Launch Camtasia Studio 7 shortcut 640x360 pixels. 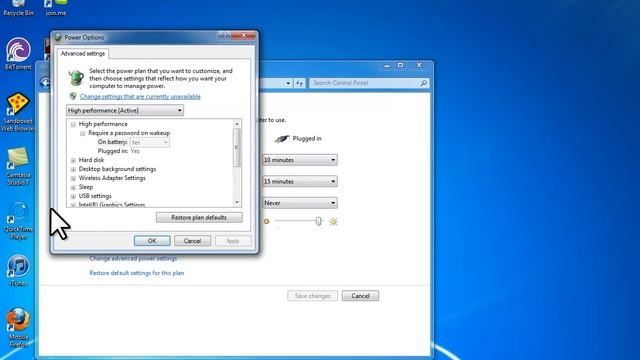18,167
